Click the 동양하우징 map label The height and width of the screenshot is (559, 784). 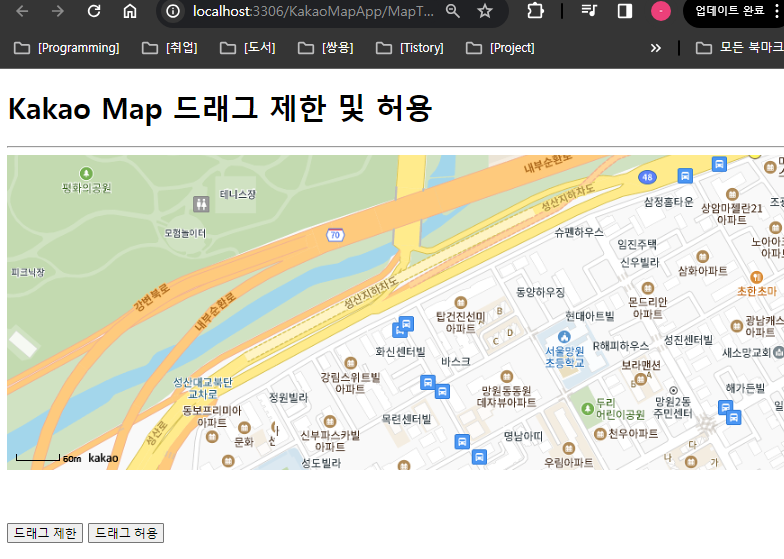540,292
